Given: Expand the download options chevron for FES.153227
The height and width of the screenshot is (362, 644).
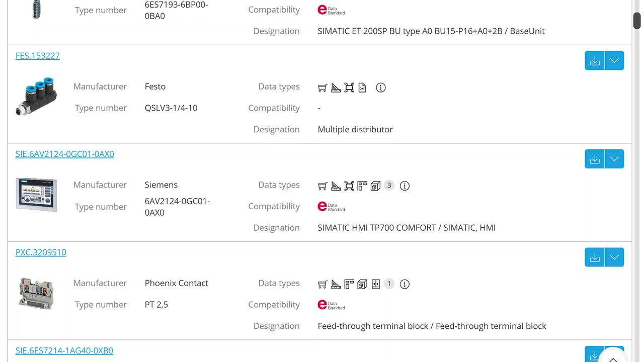Looking at the screenshot, I should (614, 60).
